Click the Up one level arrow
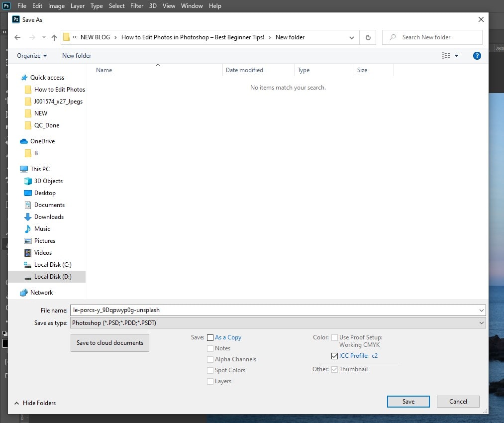The height and width of the screenshot is (423, 504). click(54, 37)
